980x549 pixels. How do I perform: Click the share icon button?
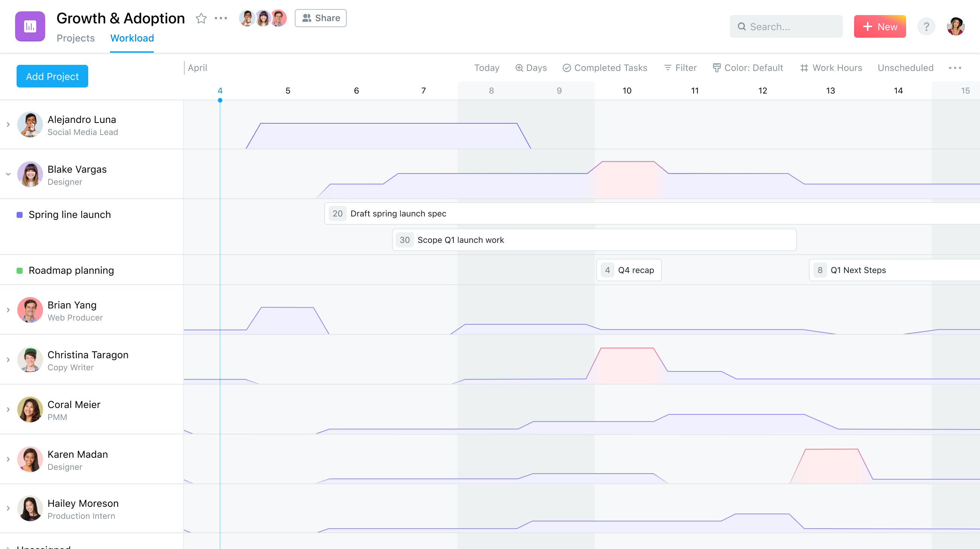pyautogui.click(x=320, y=18)
